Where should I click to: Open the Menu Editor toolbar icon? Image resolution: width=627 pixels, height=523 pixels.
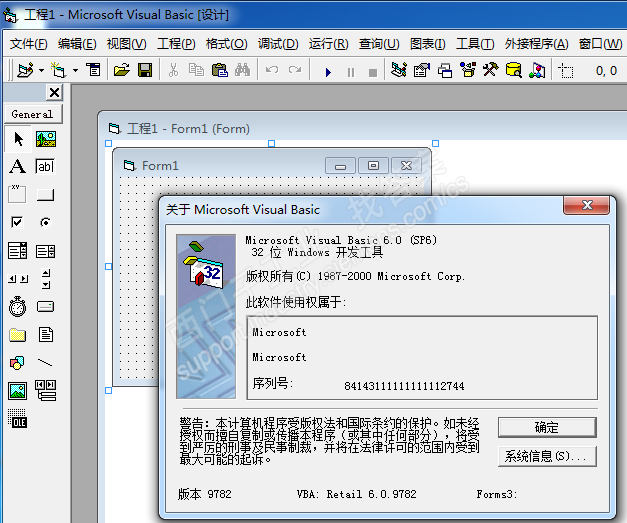pyautogui.click(x=94, y=70)
